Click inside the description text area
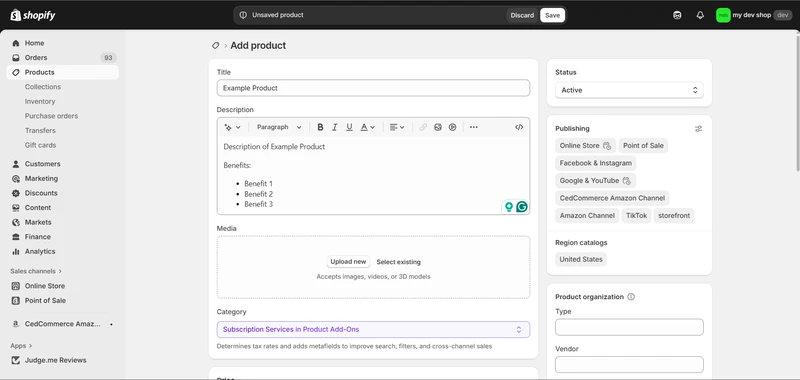This screenshot has height=380, width=800. (x=373, y=175)
